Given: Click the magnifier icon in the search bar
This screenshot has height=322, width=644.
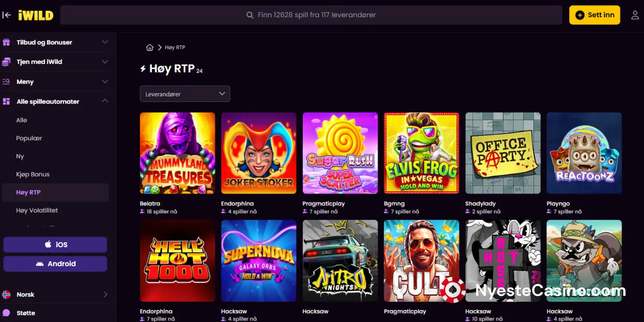Looking at the screenshot, I should click(x=250, y=15).
